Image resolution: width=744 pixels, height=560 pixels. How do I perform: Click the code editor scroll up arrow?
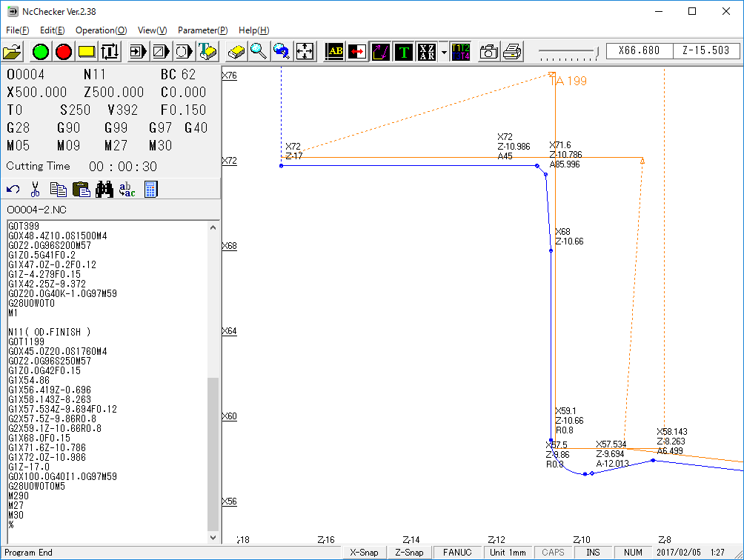(x=213, y=227)
